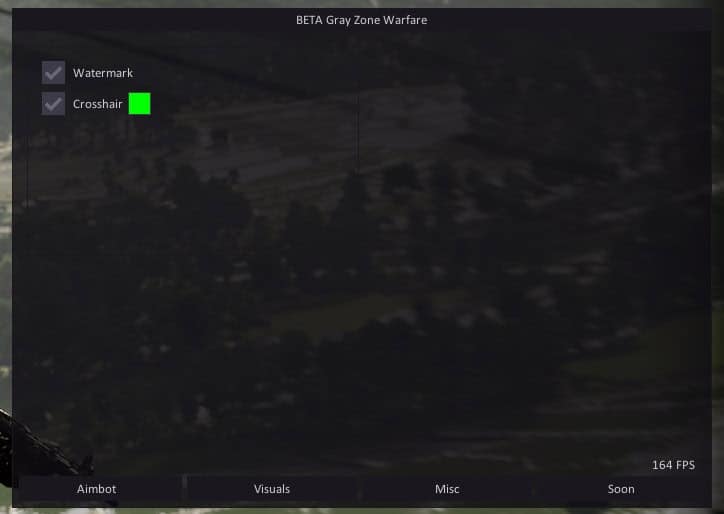This screenshot has width=724, height=514.
Task: Turn off the Crosshair overlay option
Action: [53, 104]
